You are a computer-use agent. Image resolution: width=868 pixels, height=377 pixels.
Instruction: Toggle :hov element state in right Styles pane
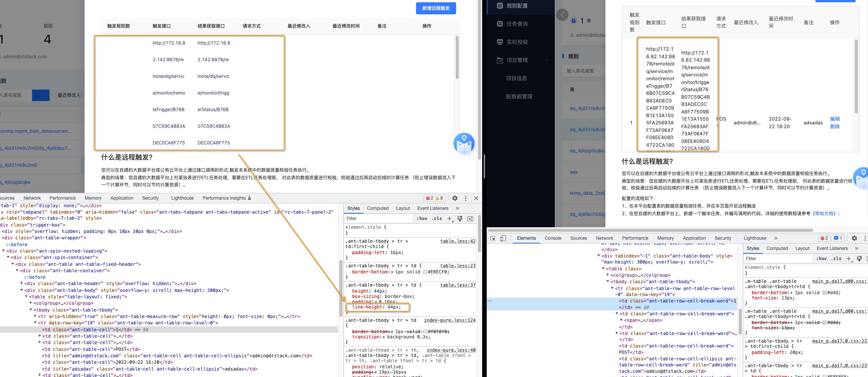coord(822,259)
